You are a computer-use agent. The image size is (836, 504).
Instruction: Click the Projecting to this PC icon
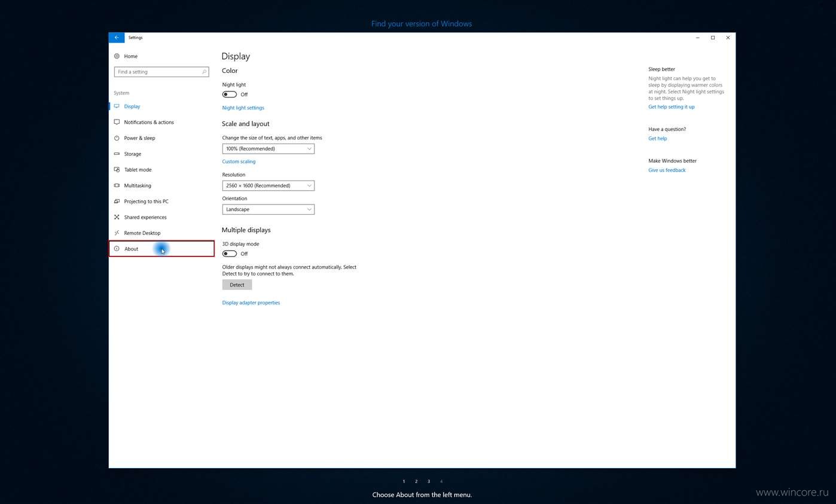point(117,201)
